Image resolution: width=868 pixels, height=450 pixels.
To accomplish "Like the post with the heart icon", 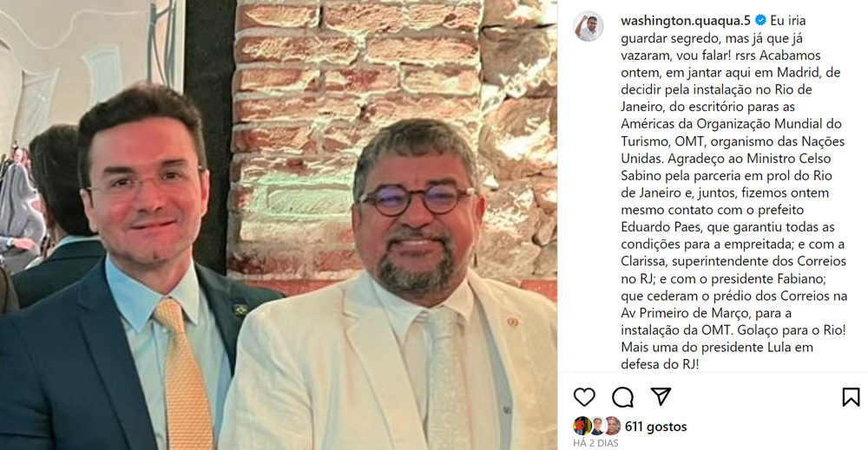I will tap(584, 397).
